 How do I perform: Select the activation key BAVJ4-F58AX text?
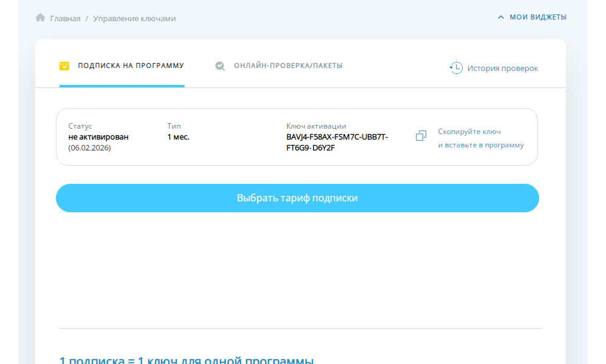click(337, 136)
